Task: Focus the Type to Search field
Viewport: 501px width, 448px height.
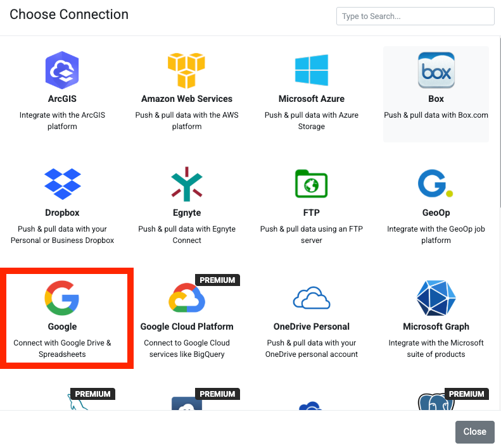Action: [x=415, y=16]
